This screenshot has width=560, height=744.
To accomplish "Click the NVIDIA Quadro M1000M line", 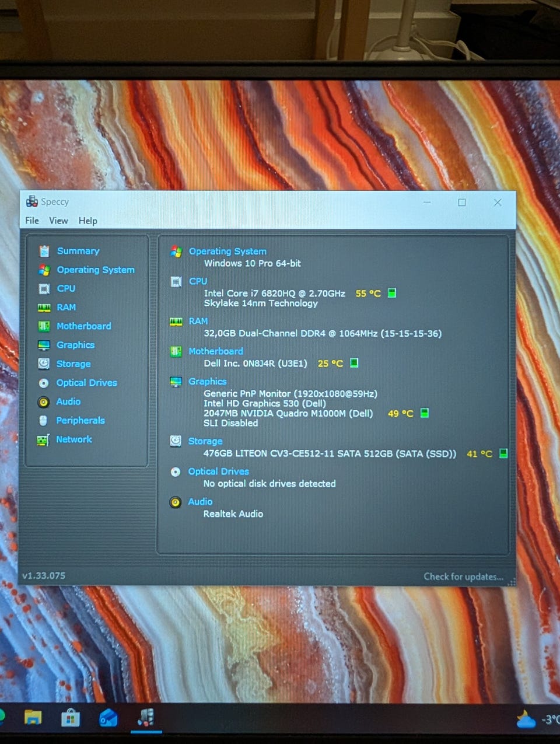I will pyautogui.click(x=288, y=413).
